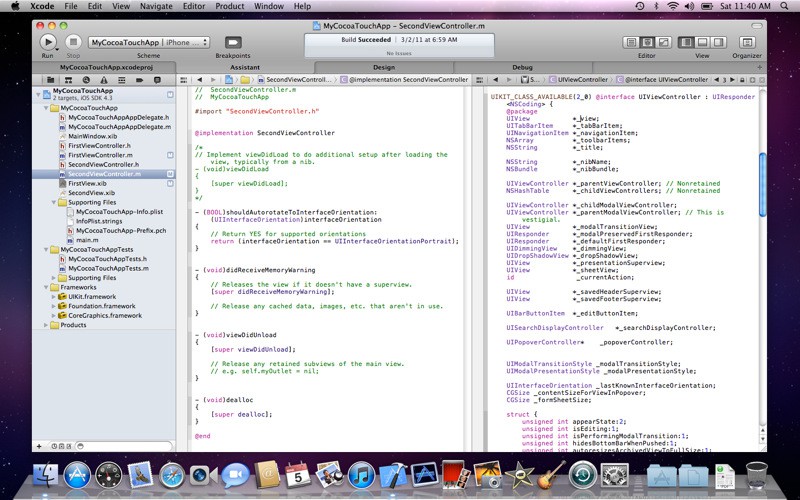Image resolution: width=800 pixels, height=500 pixels.
Task: Show the Search navigator
Action: pos(86,80)
